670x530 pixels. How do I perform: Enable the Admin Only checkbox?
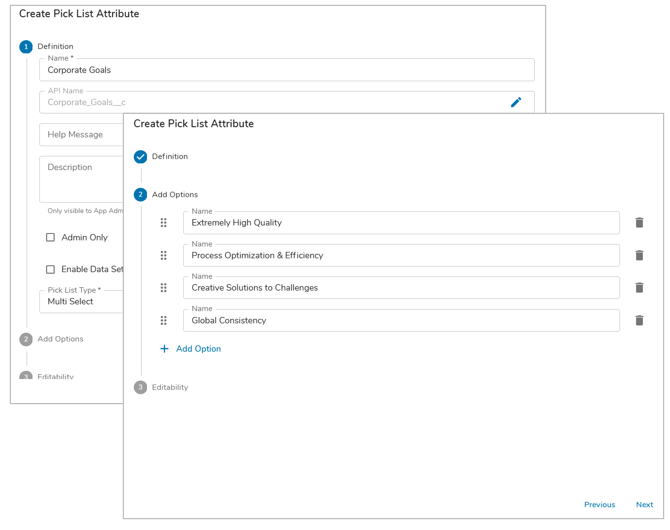click(x=51, y=238)
